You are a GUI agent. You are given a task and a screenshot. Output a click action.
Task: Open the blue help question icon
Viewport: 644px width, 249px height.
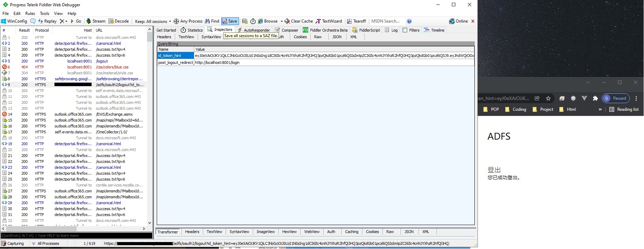[409, 21]
